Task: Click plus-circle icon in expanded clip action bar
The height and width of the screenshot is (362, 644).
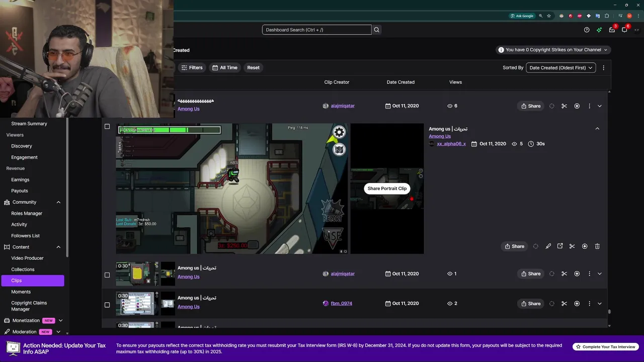Action: (585, 246)
